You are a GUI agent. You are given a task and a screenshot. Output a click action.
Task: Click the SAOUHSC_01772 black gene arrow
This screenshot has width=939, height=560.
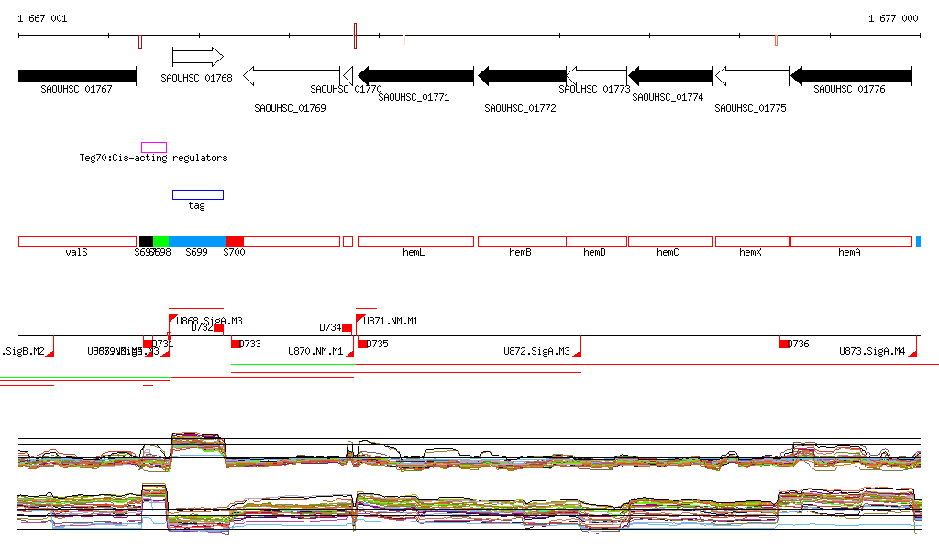pos(522,76)
